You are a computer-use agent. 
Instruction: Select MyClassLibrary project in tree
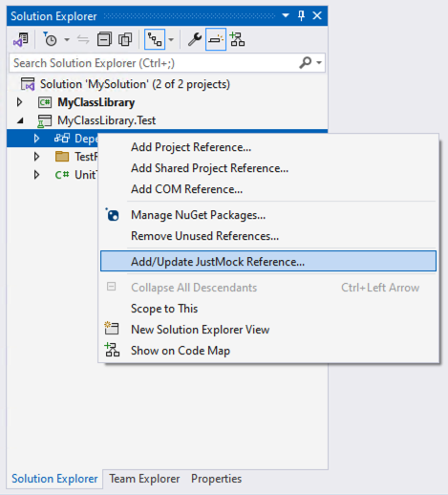coord(96,102)
